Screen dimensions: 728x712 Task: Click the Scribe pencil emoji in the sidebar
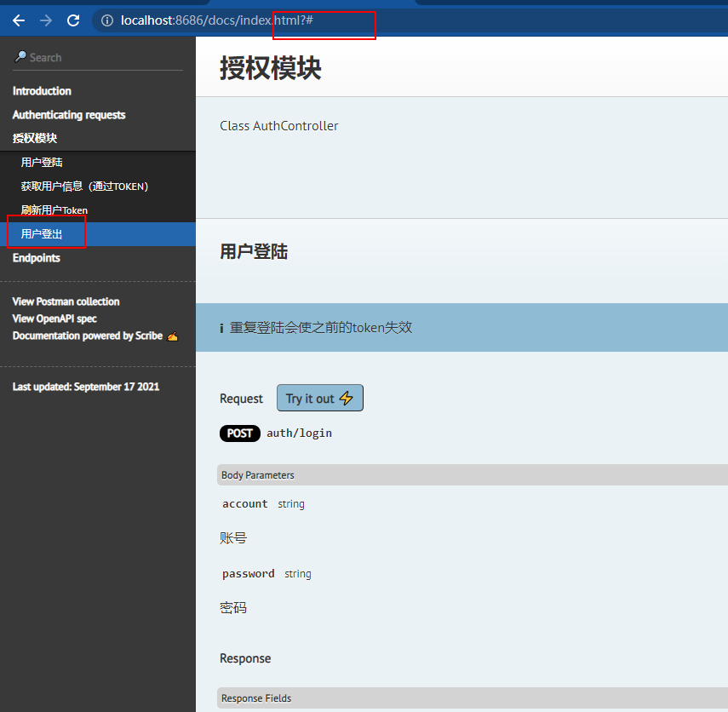pyautogui.click(x=172, y=336)
